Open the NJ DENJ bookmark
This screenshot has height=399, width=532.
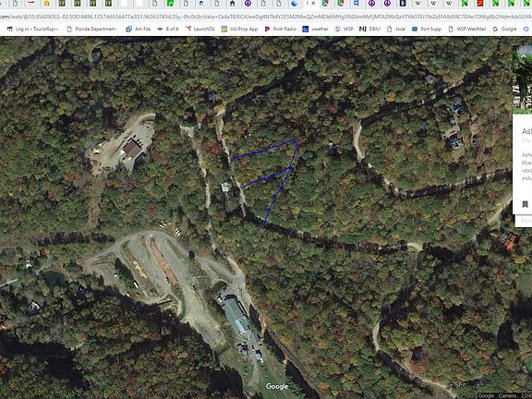coord(369,30)
